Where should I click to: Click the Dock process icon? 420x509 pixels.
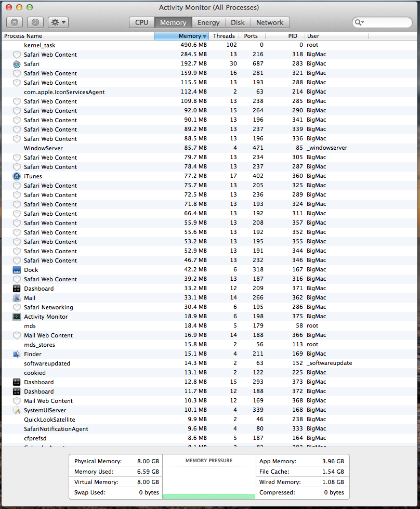point(17,270)
